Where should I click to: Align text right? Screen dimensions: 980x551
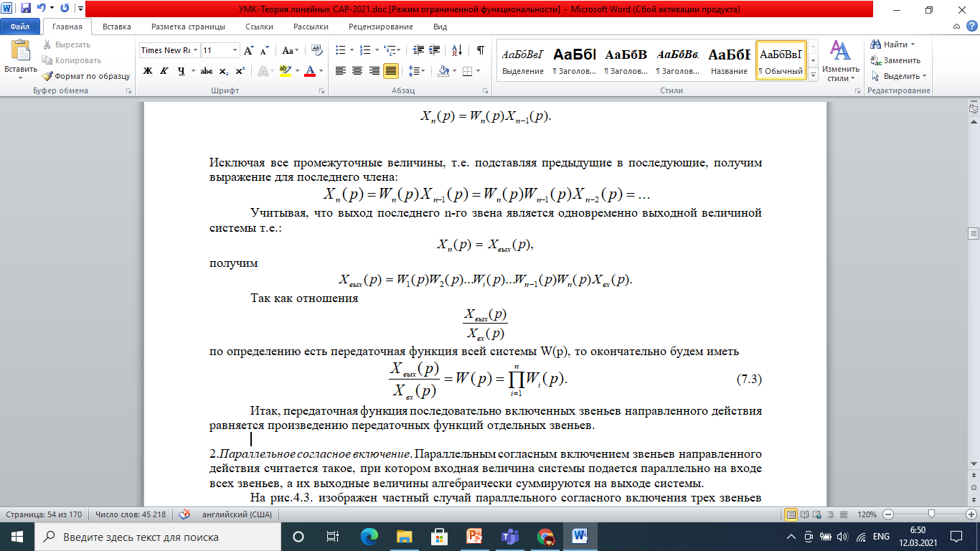374,71
